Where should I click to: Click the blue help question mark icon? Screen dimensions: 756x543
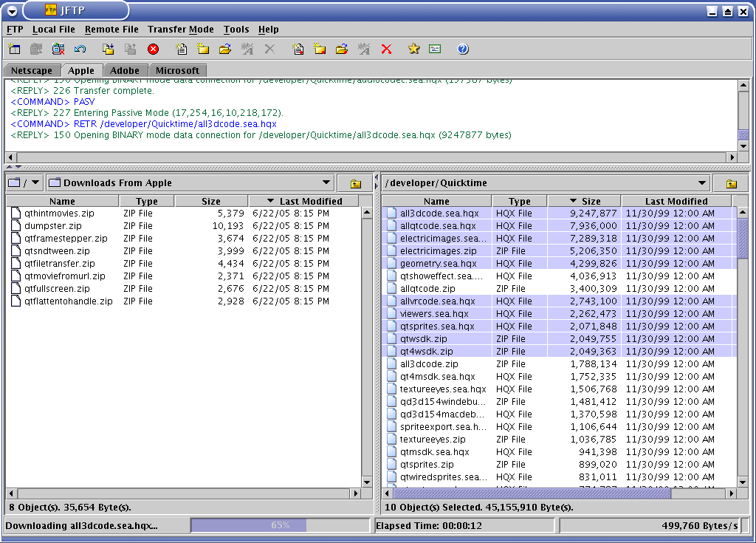tap(463, 49)
